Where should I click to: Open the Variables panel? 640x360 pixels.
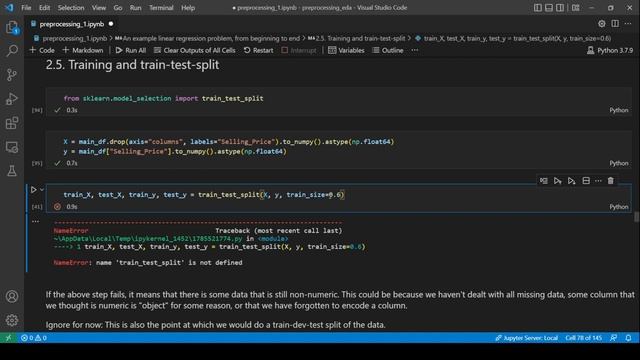pyautogui.click(x=346, y=50)
